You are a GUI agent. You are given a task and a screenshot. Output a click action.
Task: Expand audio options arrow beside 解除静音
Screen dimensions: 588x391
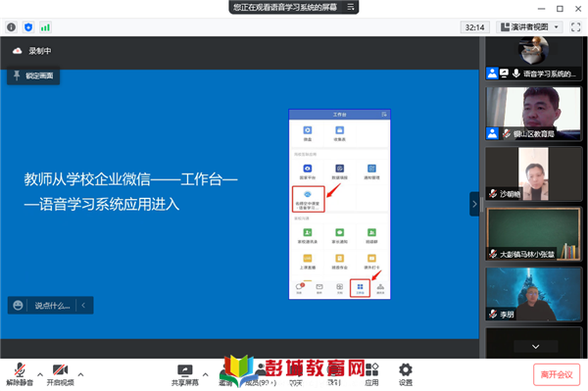pyautogui.click(x=40, y=373)
